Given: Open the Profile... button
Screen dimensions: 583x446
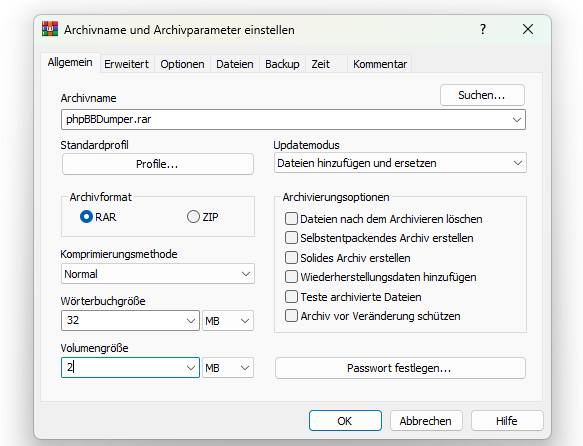Looking at the screenshot, I should [x=158, y=164].
